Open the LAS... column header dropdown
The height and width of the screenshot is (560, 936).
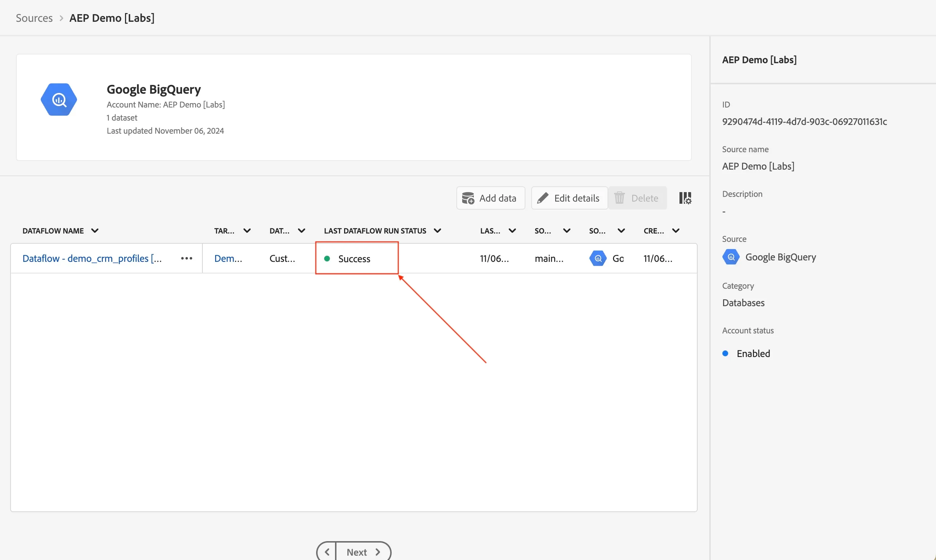coord(512,231)
